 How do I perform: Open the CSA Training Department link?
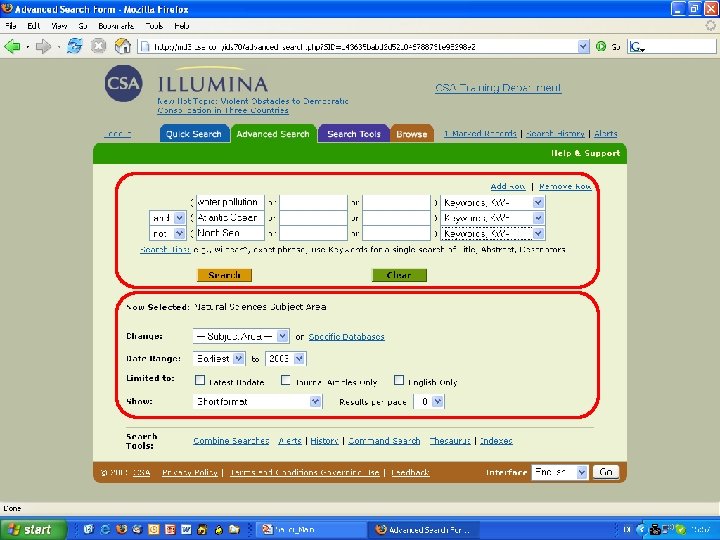[x=498, y=88]
